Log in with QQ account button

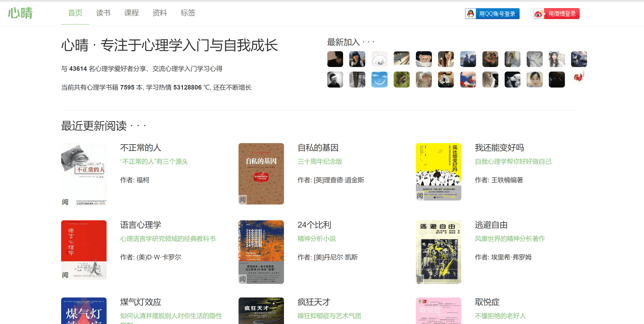[x=492, y=14]
